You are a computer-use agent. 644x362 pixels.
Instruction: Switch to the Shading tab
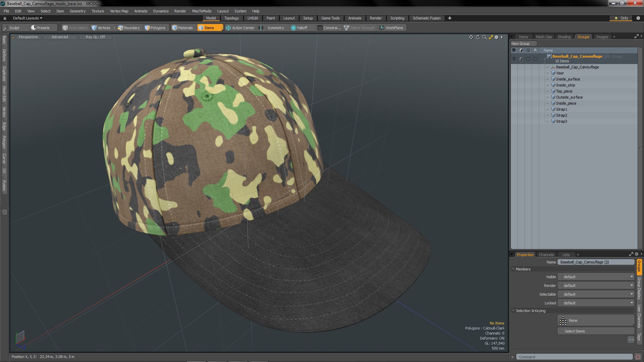click(x=564, y=37)
